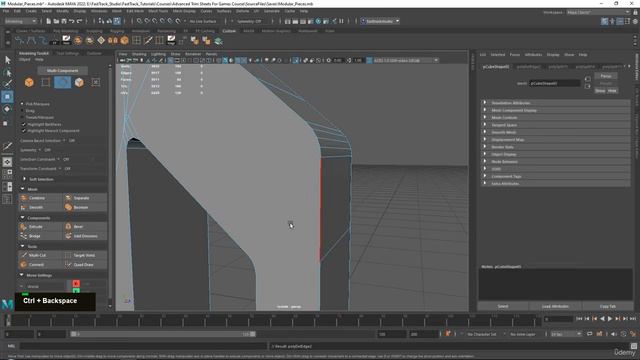Activate the Multi-Cut tool
The height and width of the screenshot is (360, 640).
click(x=41, y=255)
